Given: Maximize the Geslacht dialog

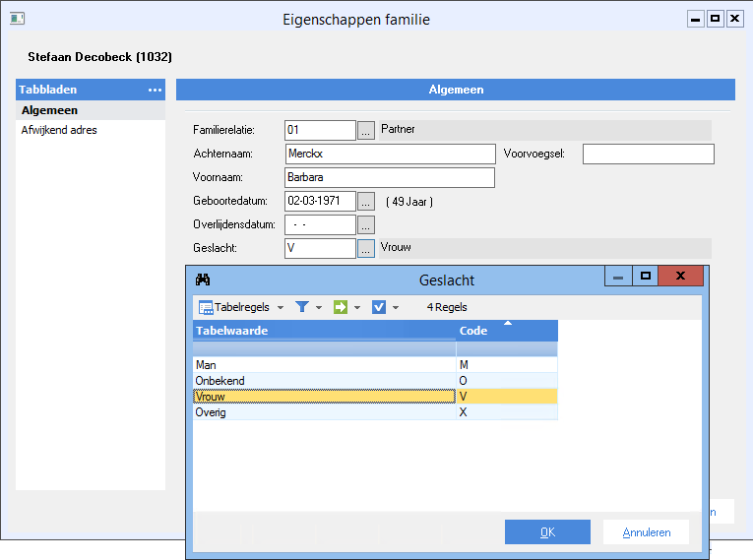Looking at the screenshot, I should [646, 277].
